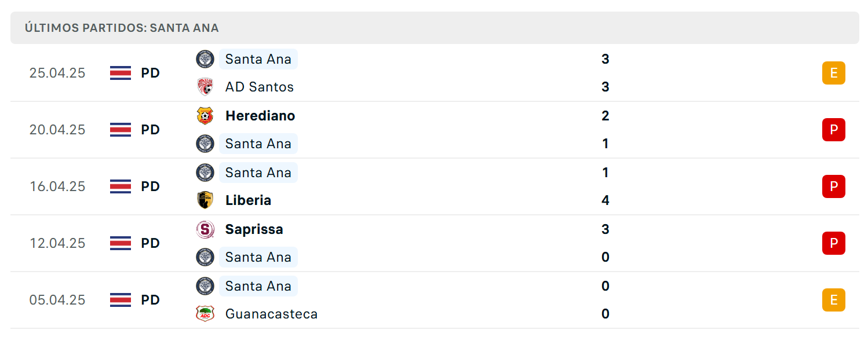This screenshot has width=868, height=337.
Task: Open the Guanacasteca team link
Action: click(x=271, y=314)
